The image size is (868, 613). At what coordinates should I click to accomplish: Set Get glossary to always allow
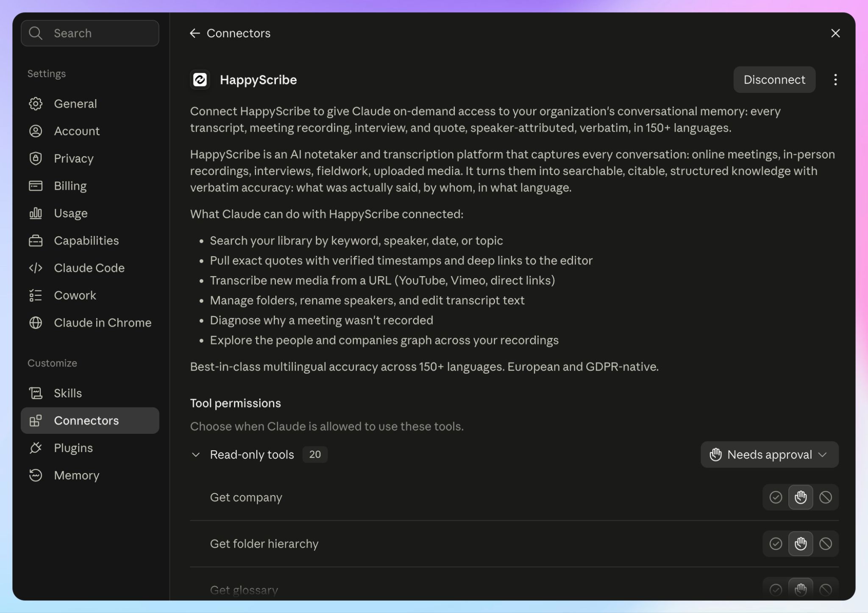[x=776, y=590]
